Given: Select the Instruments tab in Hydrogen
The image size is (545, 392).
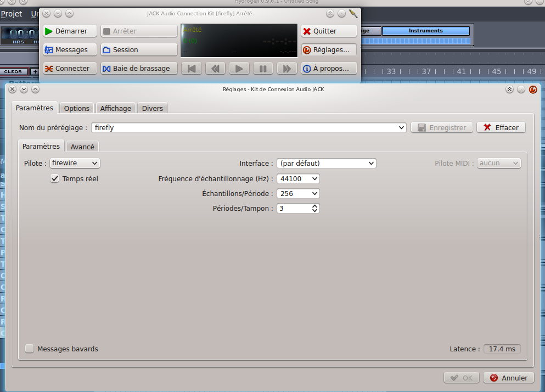Looking at the screenshot, I should point(426,31).
